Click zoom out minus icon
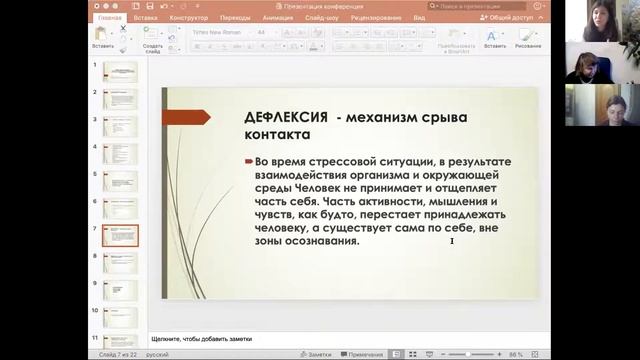The image size is (640, 360). pyautogui.click(x=443, y=354)
